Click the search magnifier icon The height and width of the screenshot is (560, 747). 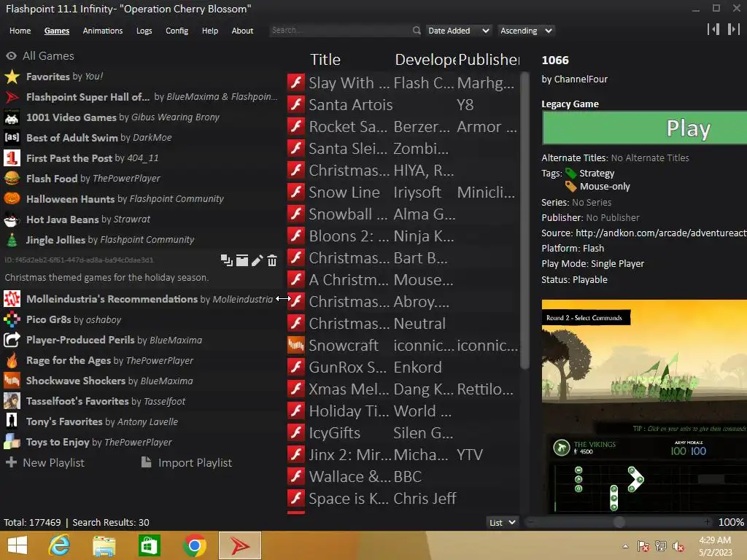(417, 31)
